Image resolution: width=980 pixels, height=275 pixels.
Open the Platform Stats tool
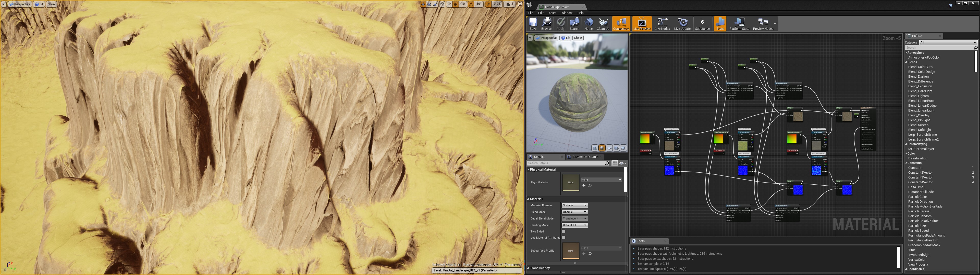click(x=739, y=23)
